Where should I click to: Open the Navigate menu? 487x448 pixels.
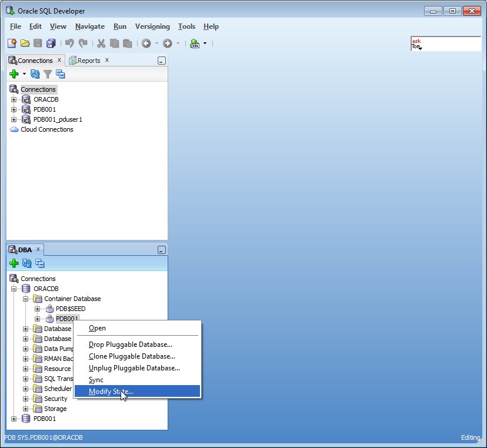pyautogui.click(x=90, y=26)
